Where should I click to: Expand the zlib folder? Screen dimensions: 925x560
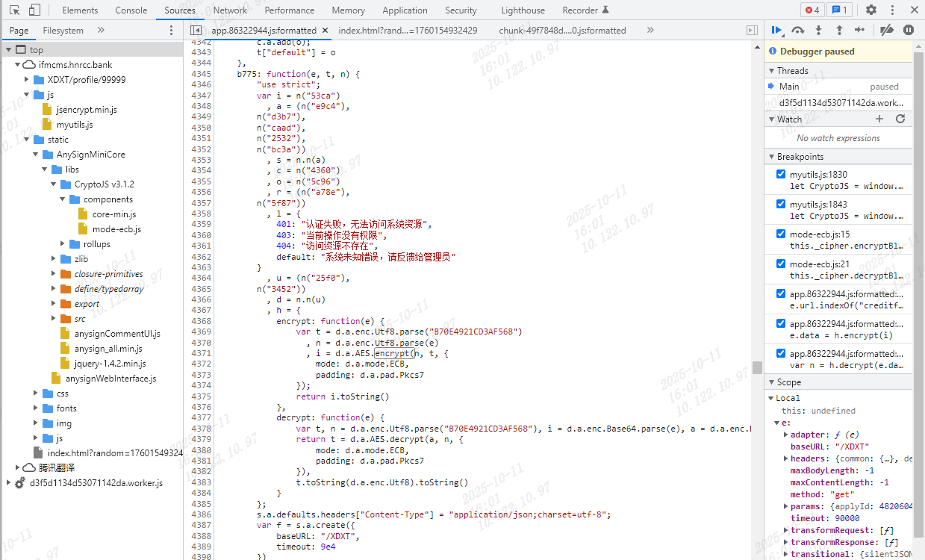(54, 259)
